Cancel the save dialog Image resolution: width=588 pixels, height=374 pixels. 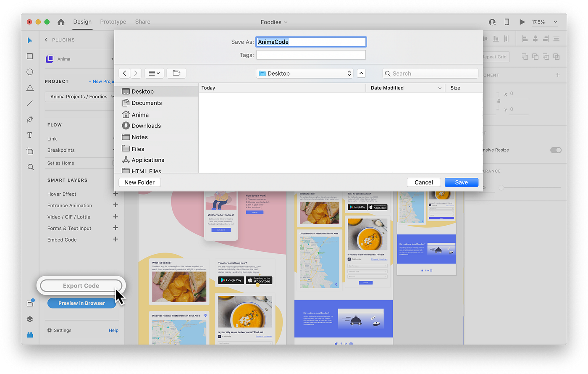click(424, 182)
